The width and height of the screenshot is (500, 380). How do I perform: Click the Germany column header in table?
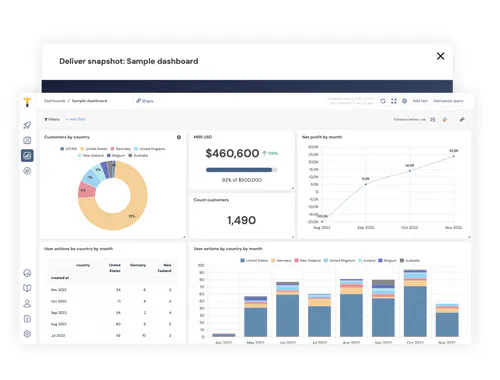[138, 265]
